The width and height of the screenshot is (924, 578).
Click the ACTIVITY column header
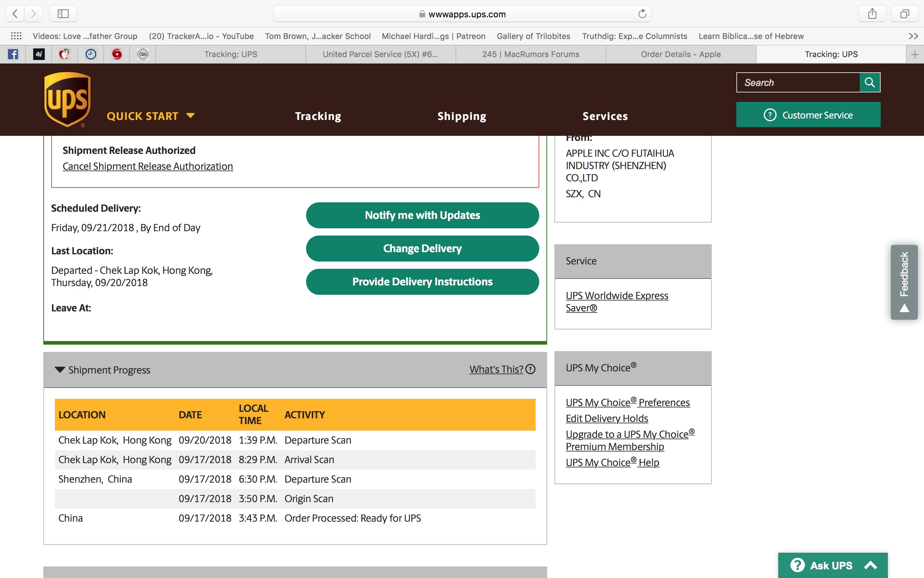305,414
